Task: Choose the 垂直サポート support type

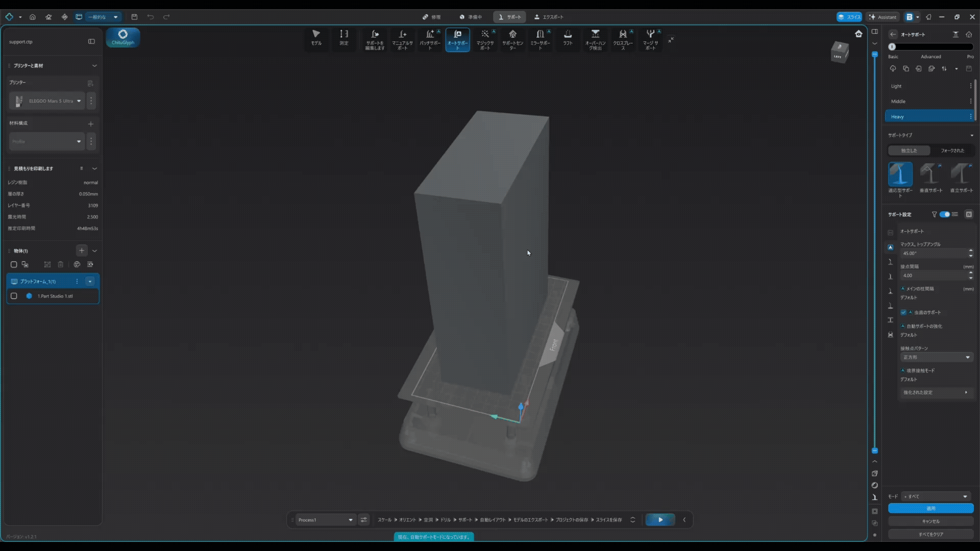Action: 931,178
